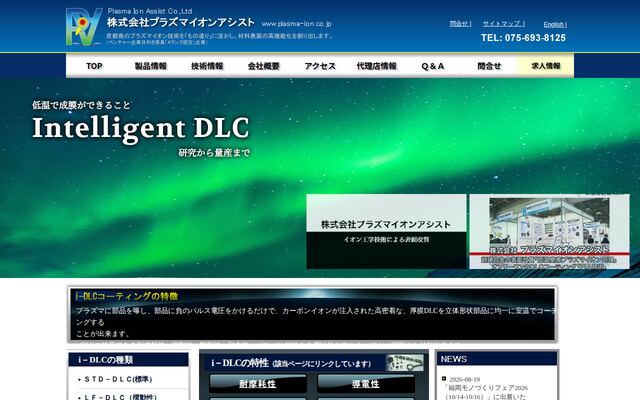Screen dimensions: 640x400
Task: Open the STD-DLC(標準) link
Action: [116, 379]
